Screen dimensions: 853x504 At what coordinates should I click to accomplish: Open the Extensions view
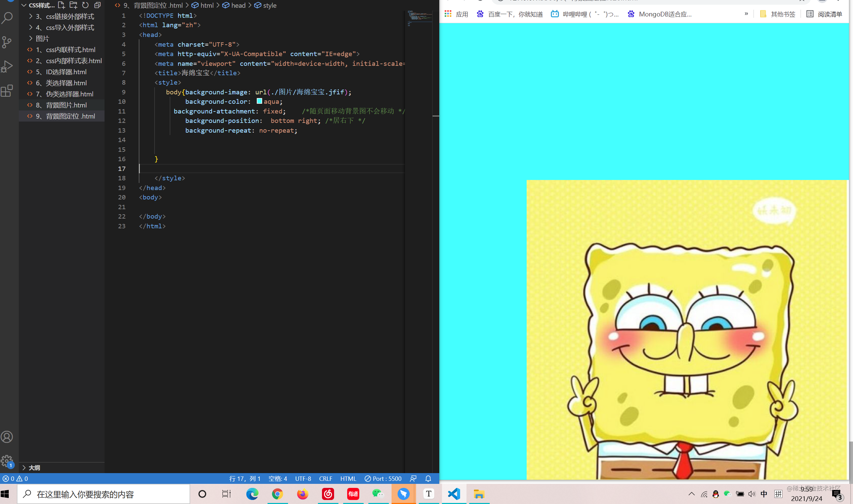click(x=7, y=91)
